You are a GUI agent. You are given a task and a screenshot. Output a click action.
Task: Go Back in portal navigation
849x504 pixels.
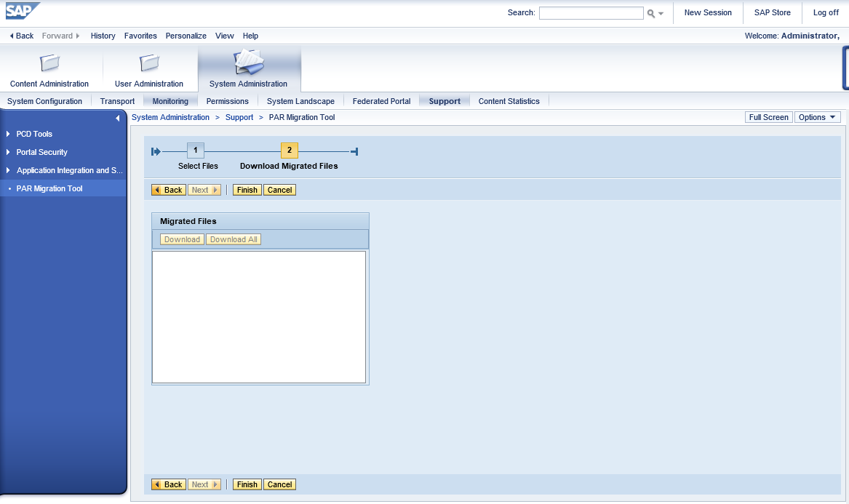coord(22,36)
